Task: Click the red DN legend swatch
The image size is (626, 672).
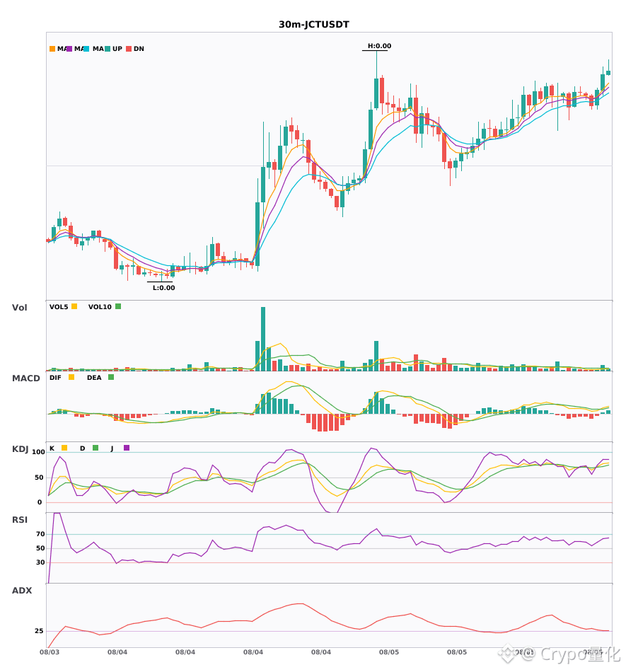Action: coord(129,49)
